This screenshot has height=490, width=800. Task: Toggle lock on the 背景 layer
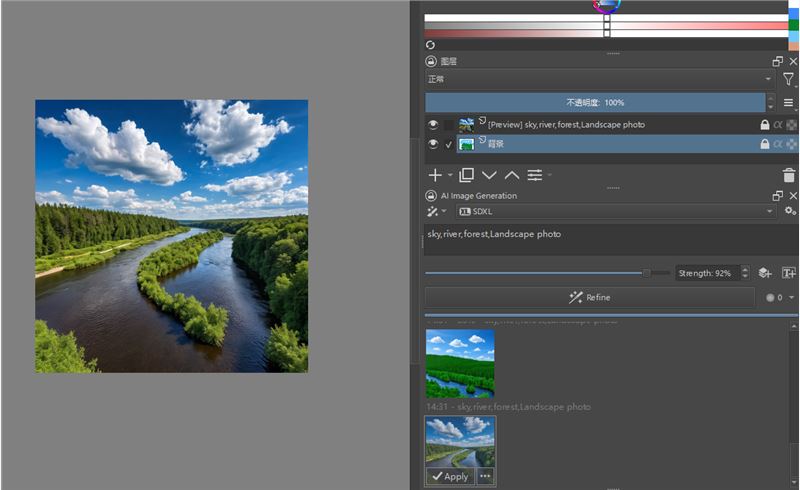pos(765,144)
